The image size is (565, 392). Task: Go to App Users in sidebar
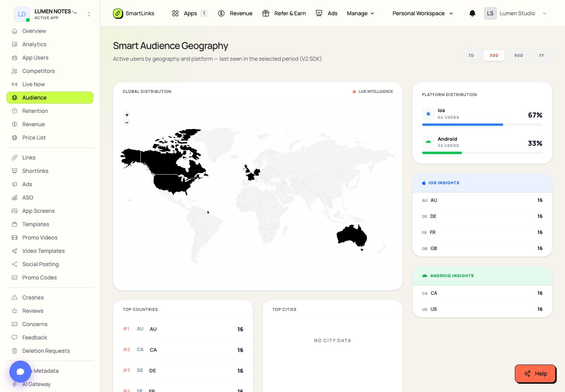pyautogui.click(x=50, y=58)
